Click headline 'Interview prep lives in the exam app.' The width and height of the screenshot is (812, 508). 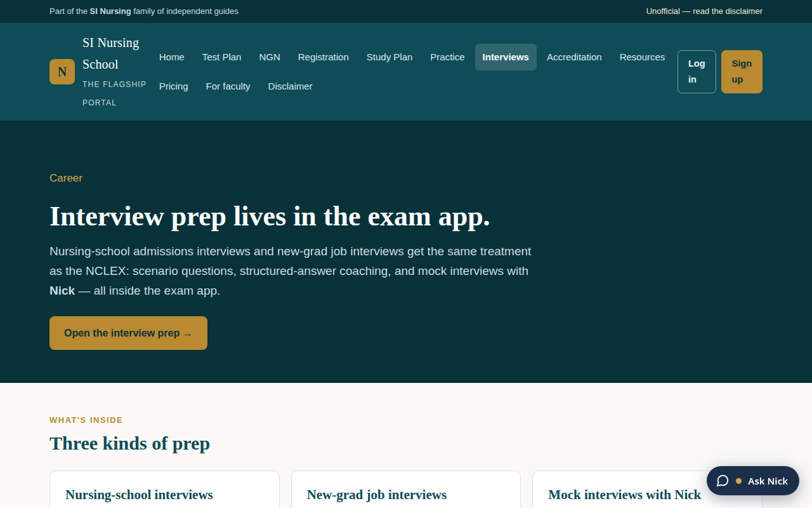[x=270, y=217]
